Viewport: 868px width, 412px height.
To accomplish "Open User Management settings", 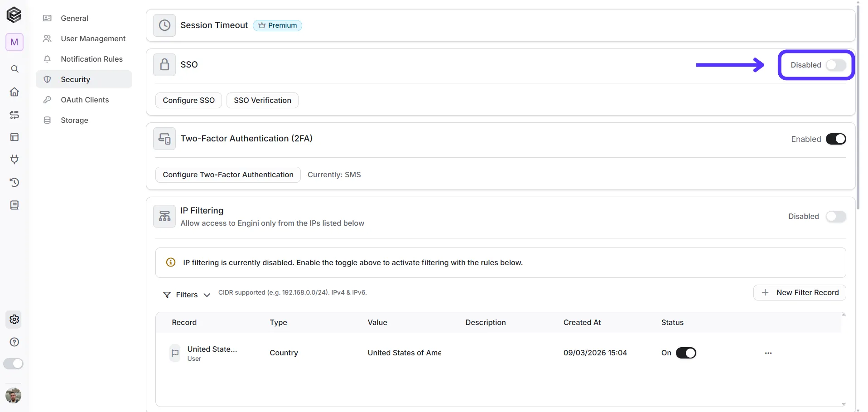I will click(x=84, y=39).
